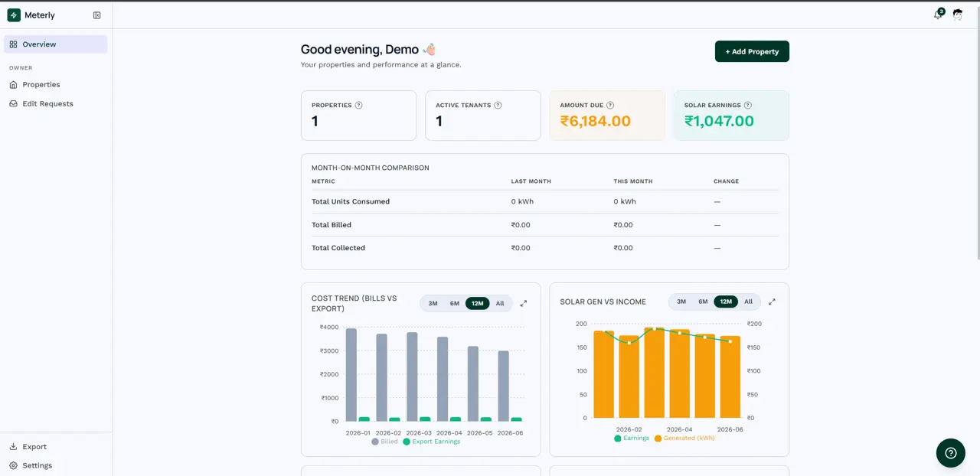Screen dimensions: 980x476
Task: Open the user avatar menu
Action: click(x=958, y=15)
